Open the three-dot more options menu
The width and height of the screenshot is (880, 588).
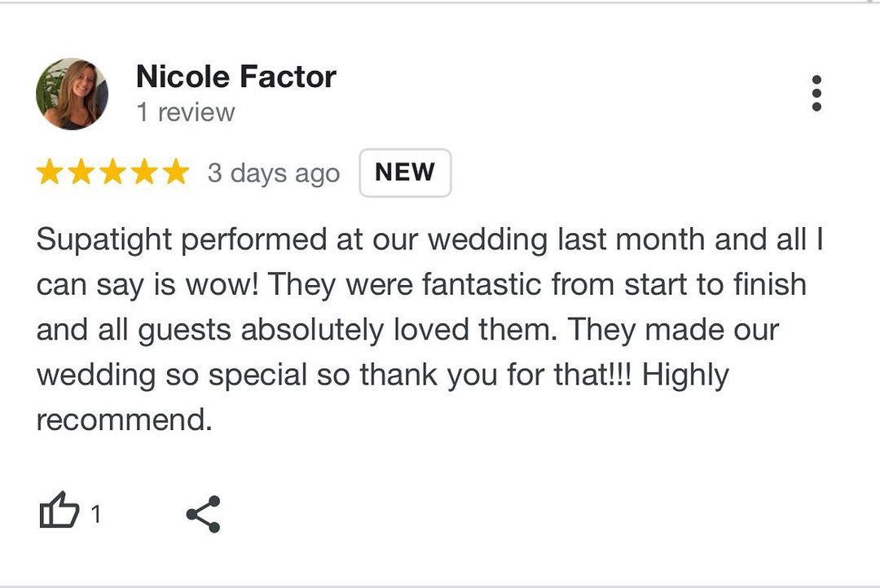(816, 94)
